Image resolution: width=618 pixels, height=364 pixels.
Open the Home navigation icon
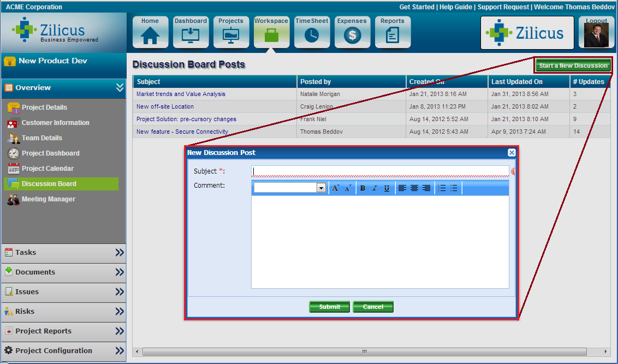coord(150,32)
